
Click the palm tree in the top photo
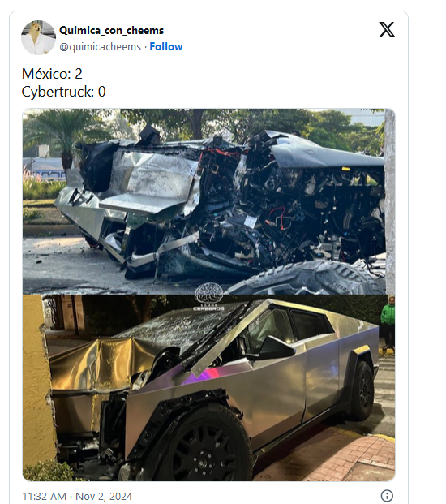(65, 140)
